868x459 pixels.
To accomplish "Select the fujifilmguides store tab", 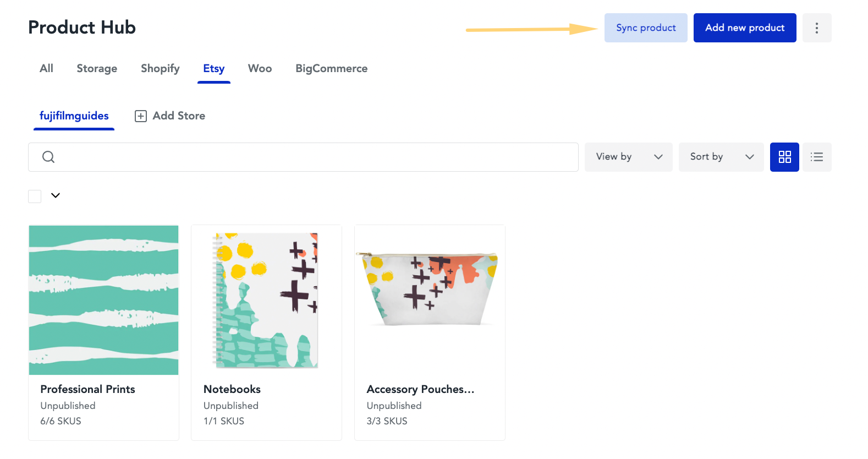I will (74, 116).
